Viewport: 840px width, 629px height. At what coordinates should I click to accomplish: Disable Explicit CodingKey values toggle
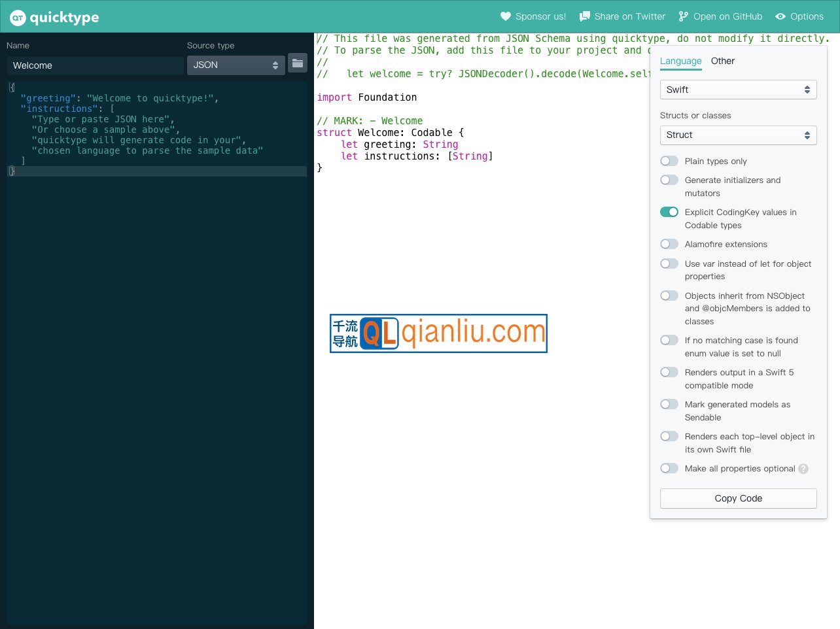[x=669, y=212]
